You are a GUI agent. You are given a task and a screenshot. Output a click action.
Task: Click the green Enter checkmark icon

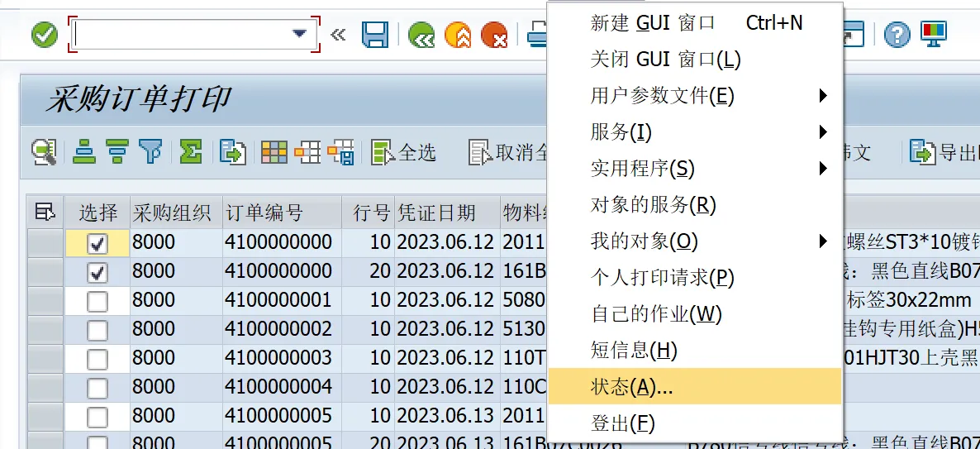45,35
